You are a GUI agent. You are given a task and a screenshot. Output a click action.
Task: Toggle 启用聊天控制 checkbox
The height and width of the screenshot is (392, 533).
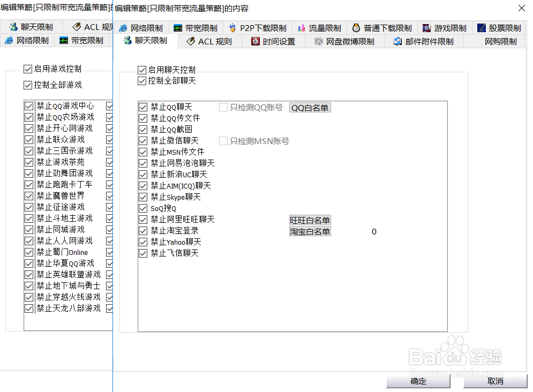(x=142, y=70)
